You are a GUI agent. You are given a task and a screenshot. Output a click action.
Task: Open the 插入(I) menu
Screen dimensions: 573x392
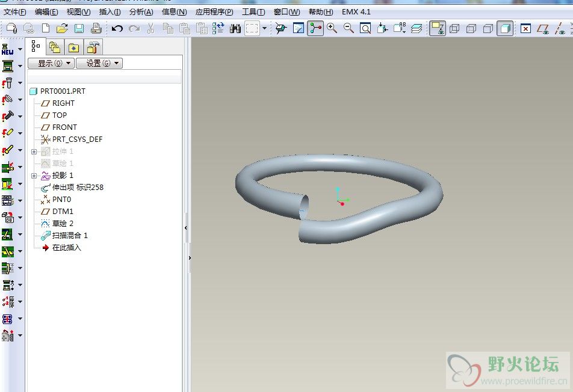point(110,11)
